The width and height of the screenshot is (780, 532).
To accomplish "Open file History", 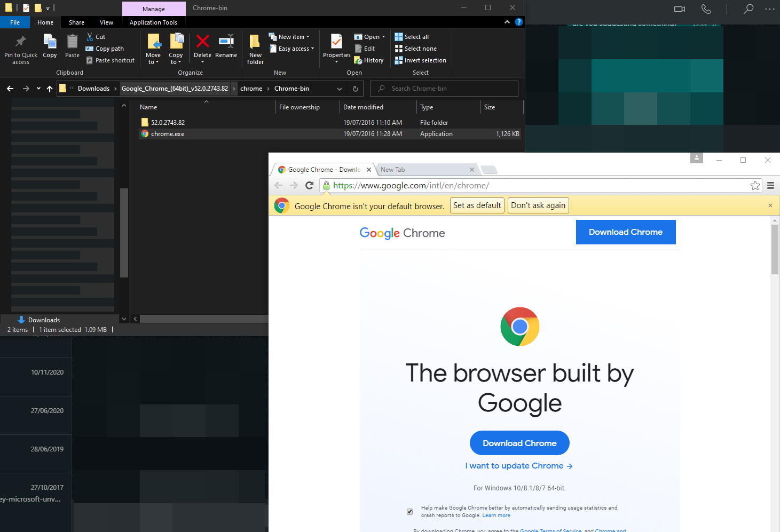I will point(369,60).
